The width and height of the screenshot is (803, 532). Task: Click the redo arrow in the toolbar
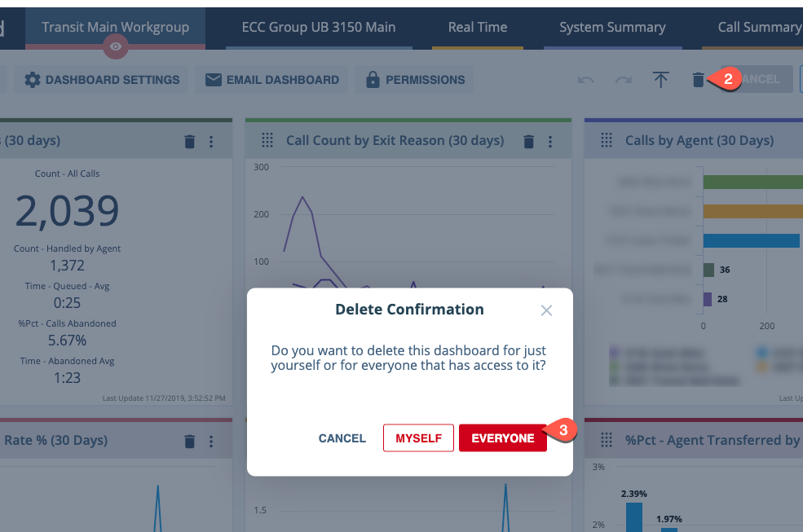point(624,80)
